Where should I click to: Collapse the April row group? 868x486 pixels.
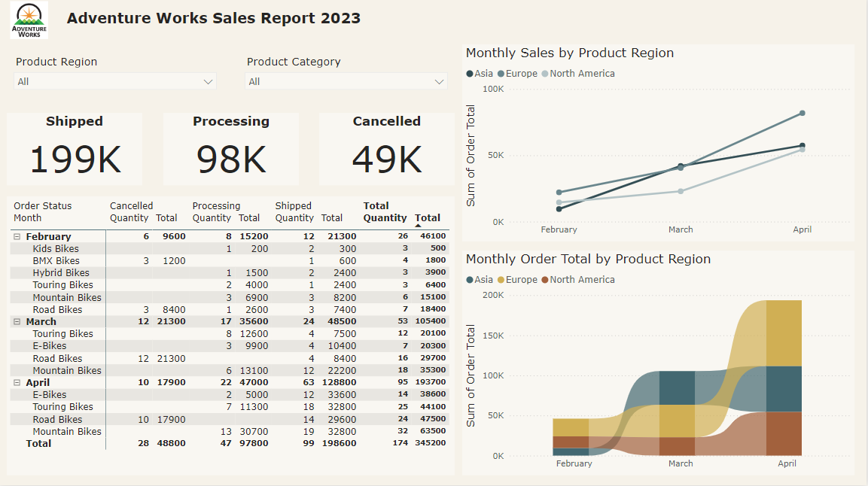(17, 383)
